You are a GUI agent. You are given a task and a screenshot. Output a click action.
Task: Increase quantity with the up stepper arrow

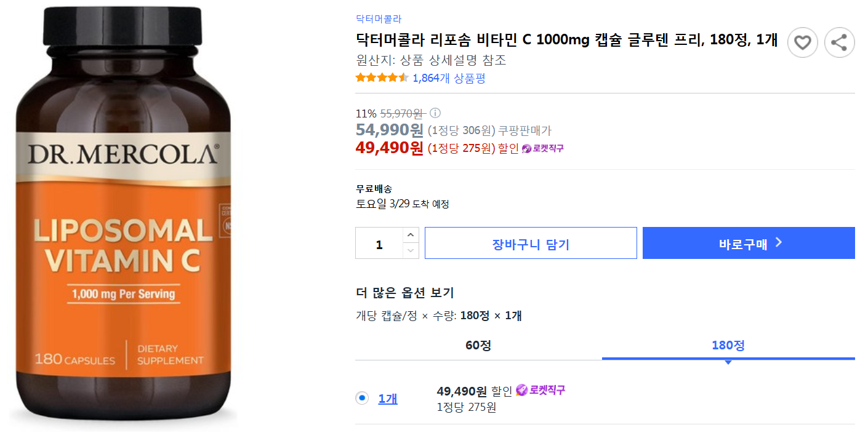(411, 236)
